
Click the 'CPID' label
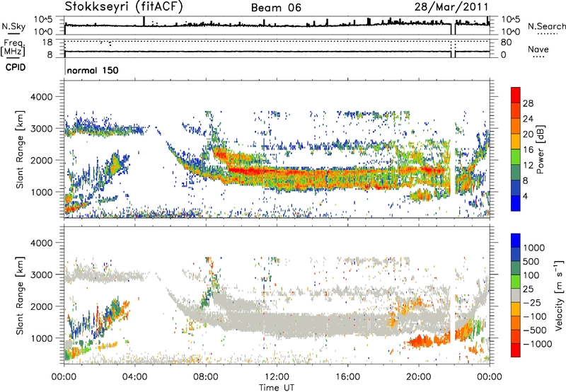pyautogui.click(x=16, y=67)
